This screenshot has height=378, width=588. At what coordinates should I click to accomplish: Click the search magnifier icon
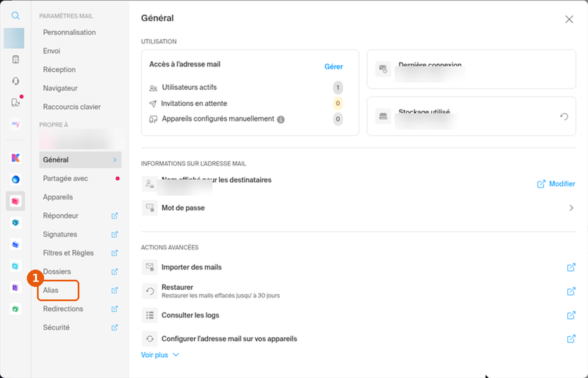click(x=16, y=16)
